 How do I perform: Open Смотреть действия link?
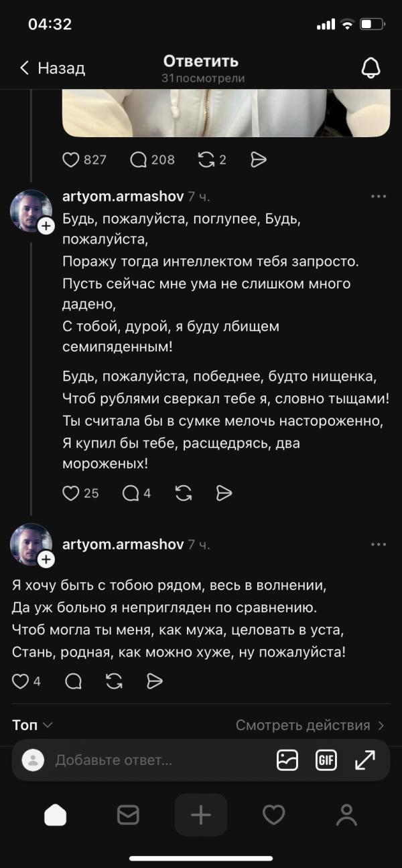310,725
